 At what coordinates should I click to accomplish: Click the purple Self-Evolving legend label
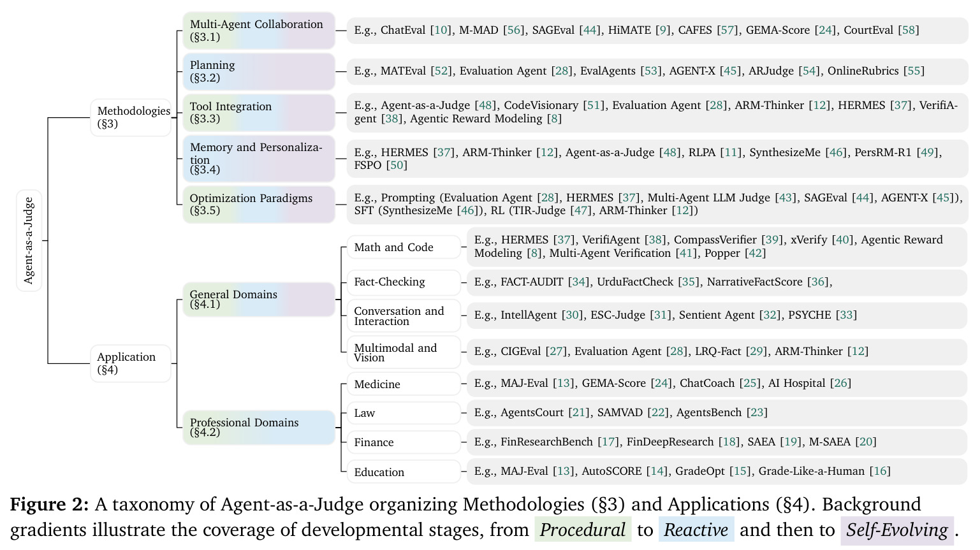pyautogui.click(x=897, y=530)
